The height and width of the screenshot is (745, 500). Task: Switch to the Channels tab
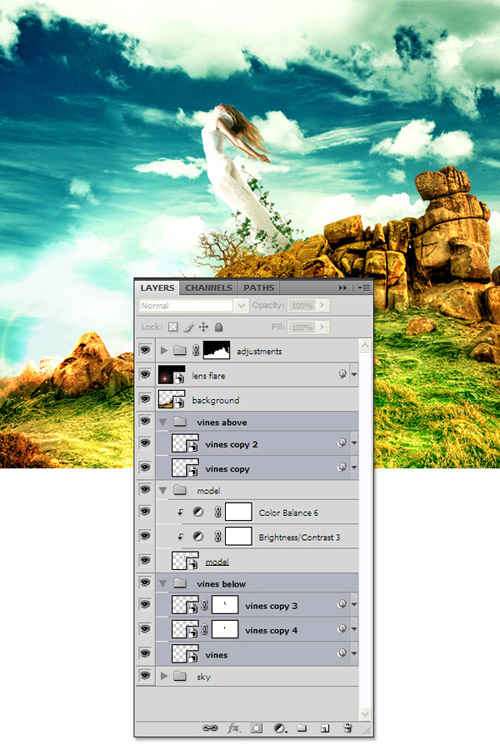[208, 288]
